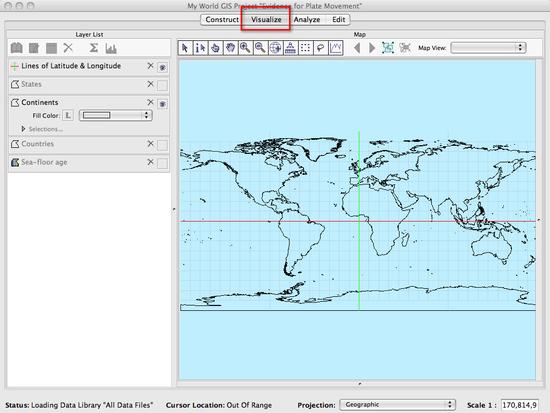Click the Status 'Loading Data Library' text
Viewport: 550px width, 413px height.
coord(79,405)
